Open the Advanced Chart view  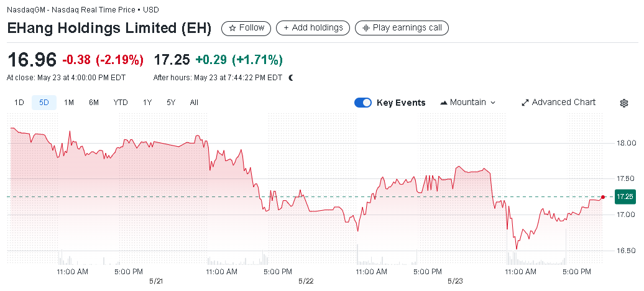pyautogui.click(x=559, y=103)
